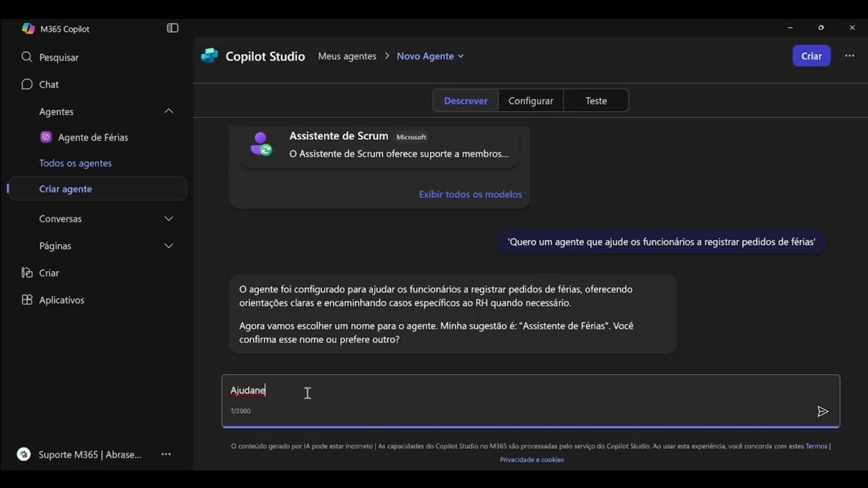Click the Criar sidebar icon
The width and height of the screenshot is (868, 488).
[x=27, y=272]
